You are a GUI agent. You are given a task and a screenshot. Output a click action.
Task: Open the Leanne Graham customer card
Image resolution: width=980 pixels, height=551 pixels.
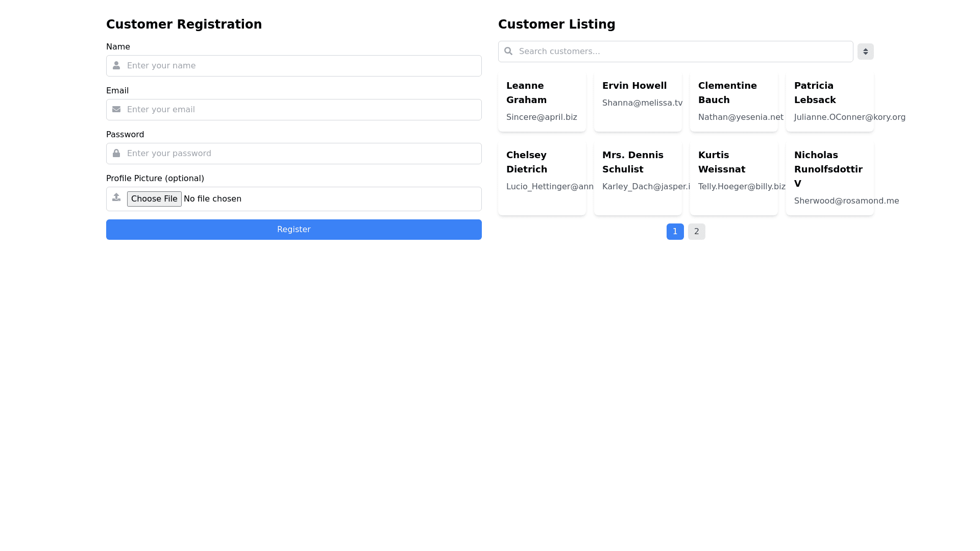click(x=542, y=102)
